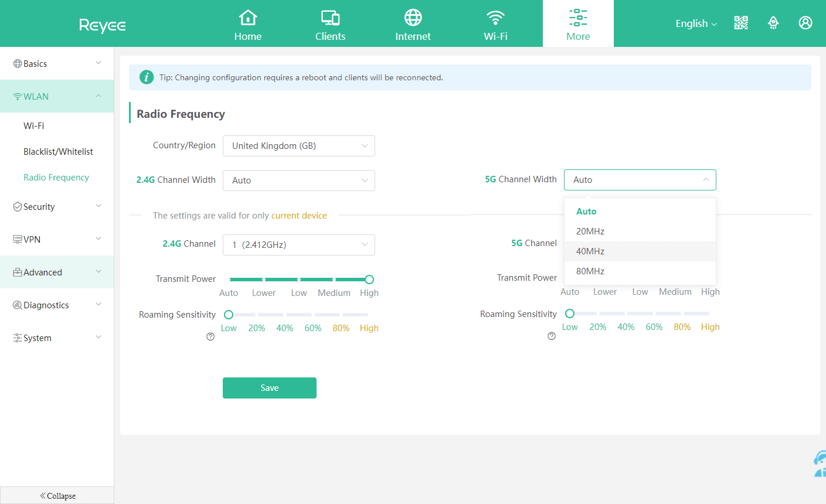Switch to the More tab
Screen dimensions: 826x504
(x=578, y=24)
